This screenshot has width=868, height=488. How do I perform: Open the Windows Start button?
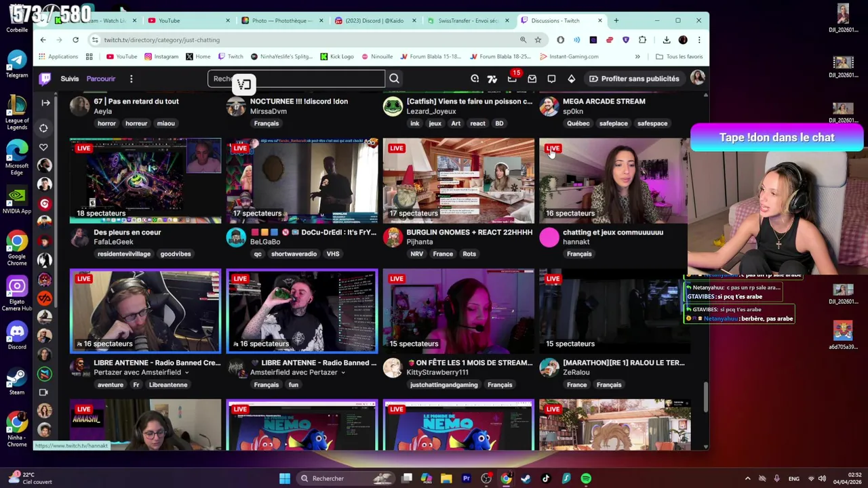(x=285, y=479)
